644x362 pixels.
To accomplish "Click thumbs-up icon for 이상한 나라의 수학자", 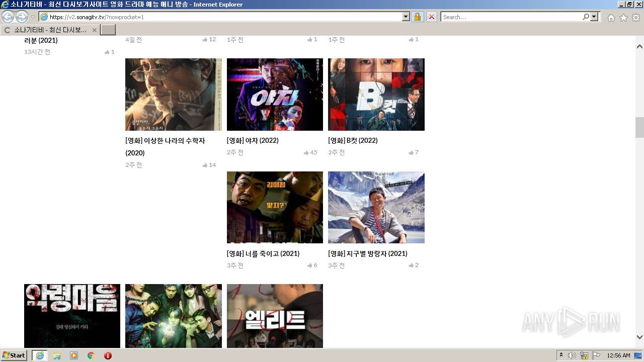I will (x=205, y=165).
